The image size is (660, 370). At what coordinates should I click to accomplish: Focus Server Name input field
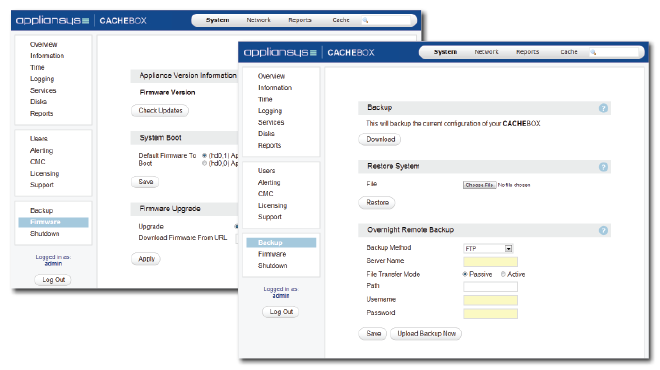(490, 262)
